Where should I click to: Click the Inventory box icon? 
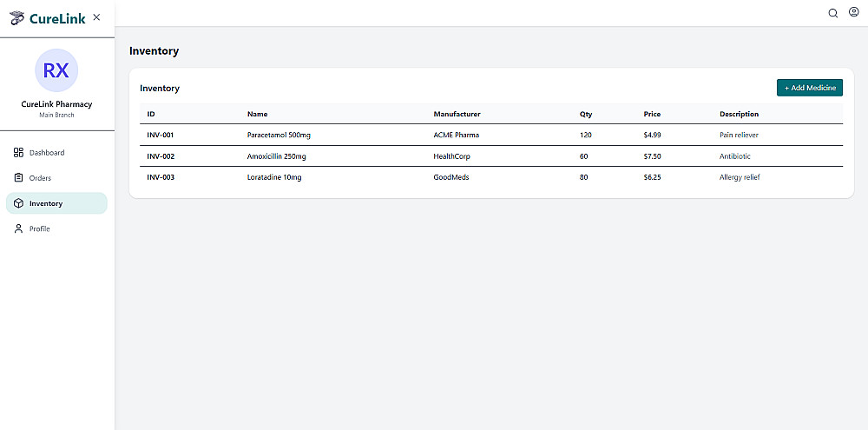18,203
